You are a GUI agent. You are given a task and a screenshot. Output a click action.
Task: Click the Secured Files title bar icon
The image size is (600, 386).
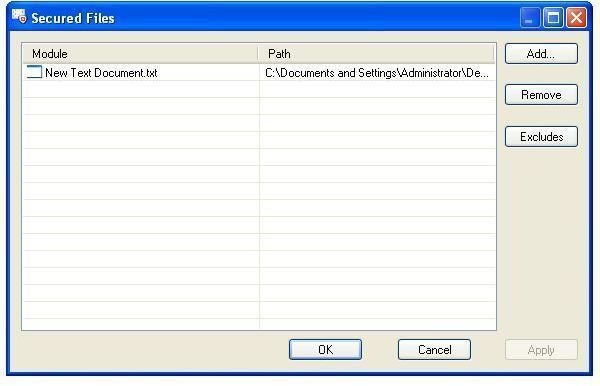[19, 17]
